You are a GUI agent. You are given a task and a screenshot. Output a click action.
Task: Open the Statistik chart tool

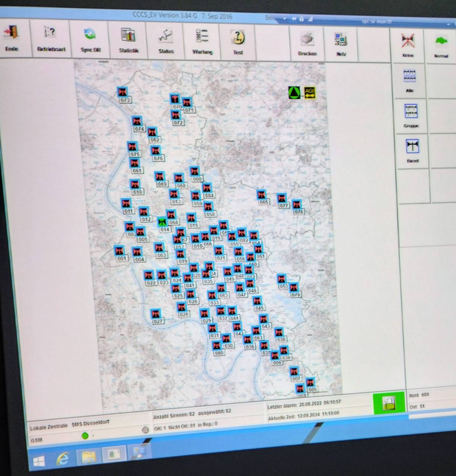point(128,36)
